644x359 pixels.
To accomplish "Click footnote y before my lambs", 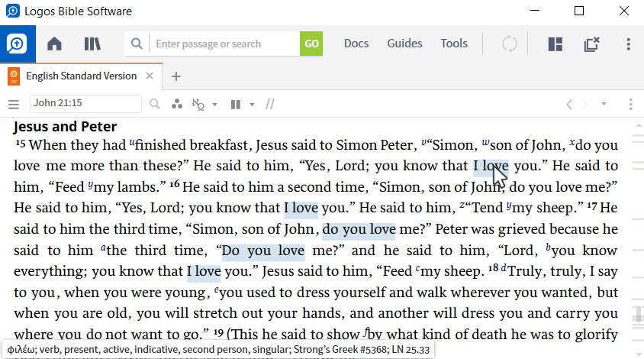I will pos(90,185).
